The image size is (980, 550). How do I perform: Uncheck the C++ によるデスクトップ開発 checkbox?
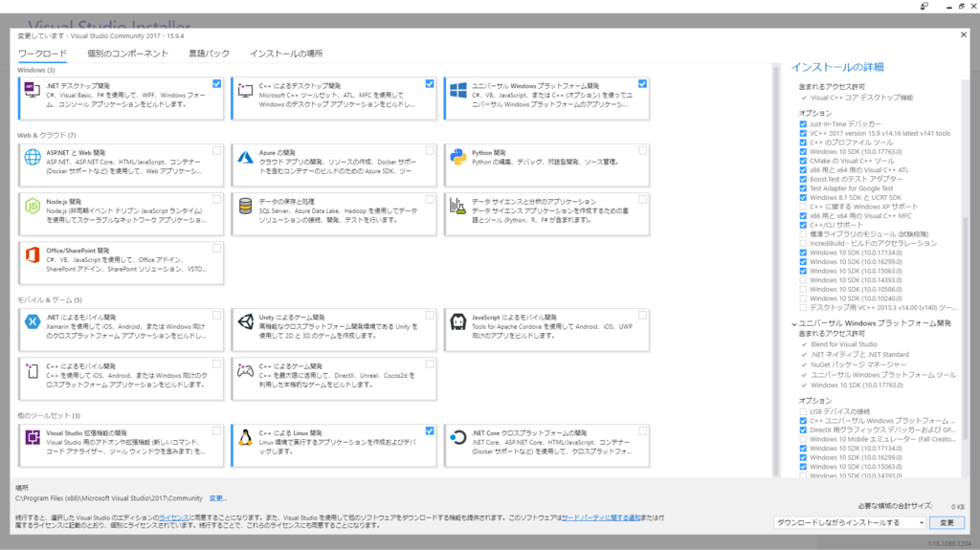point(430,84)
